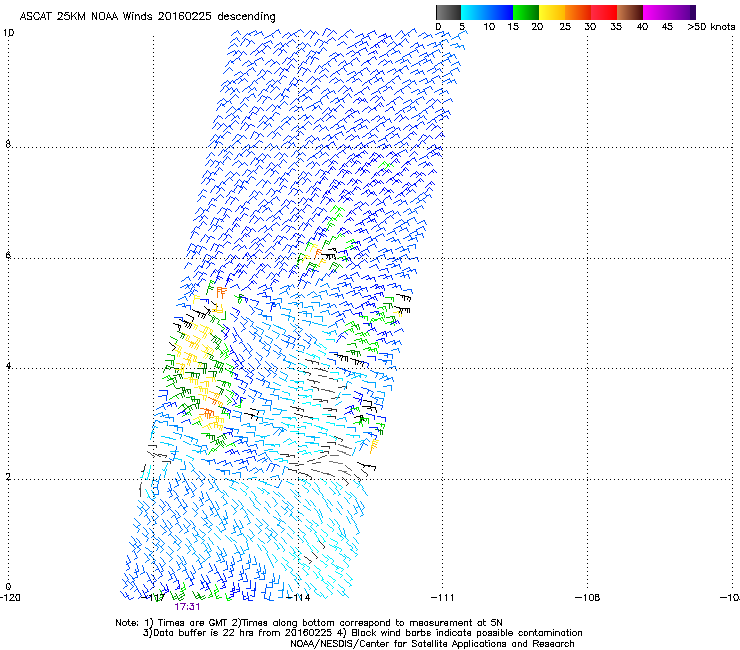
Task: Click the latitude 8 axis label
Action: (x=8, y=144)
